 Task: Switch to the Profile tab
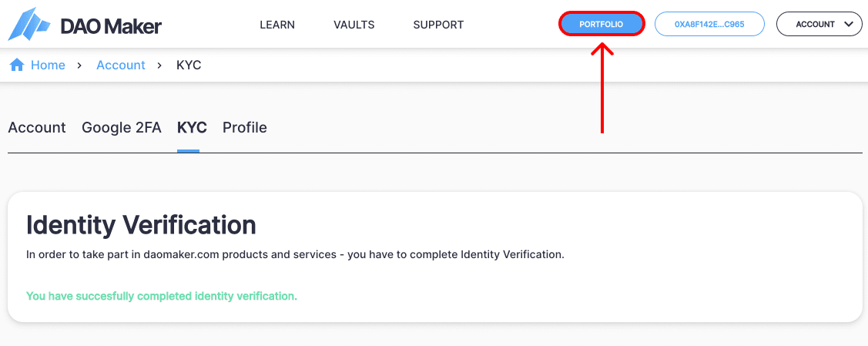[x=245, y=127]
